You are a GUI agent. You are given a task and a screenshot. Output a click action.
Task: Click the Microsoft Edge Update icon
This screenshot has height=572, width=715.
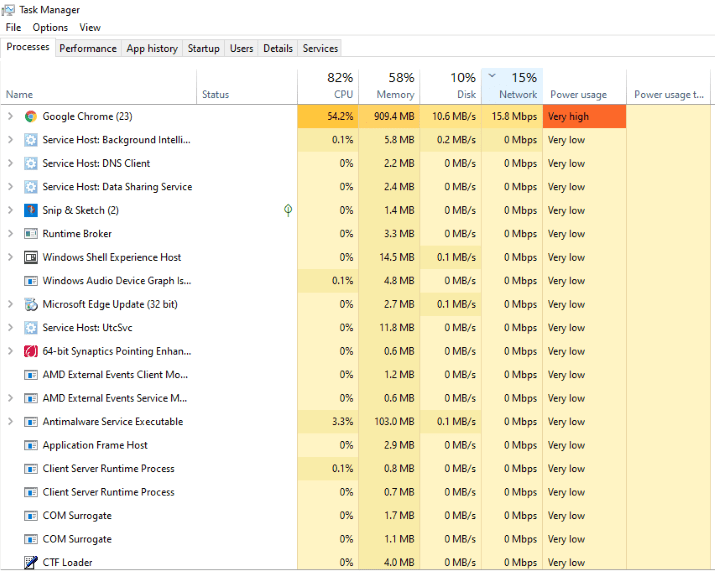(31, 304)
